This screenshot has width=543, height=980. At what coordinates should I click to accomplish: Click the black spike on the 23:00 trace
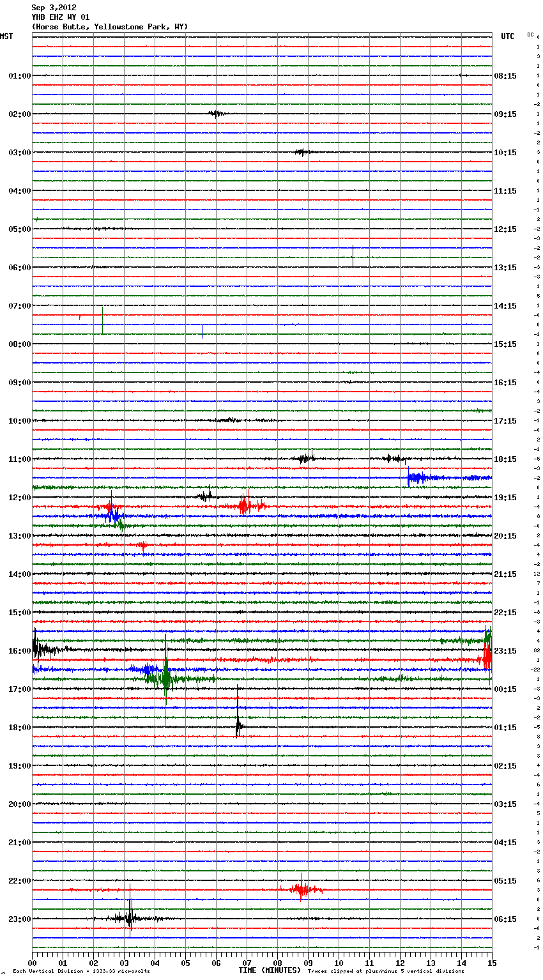130,919
